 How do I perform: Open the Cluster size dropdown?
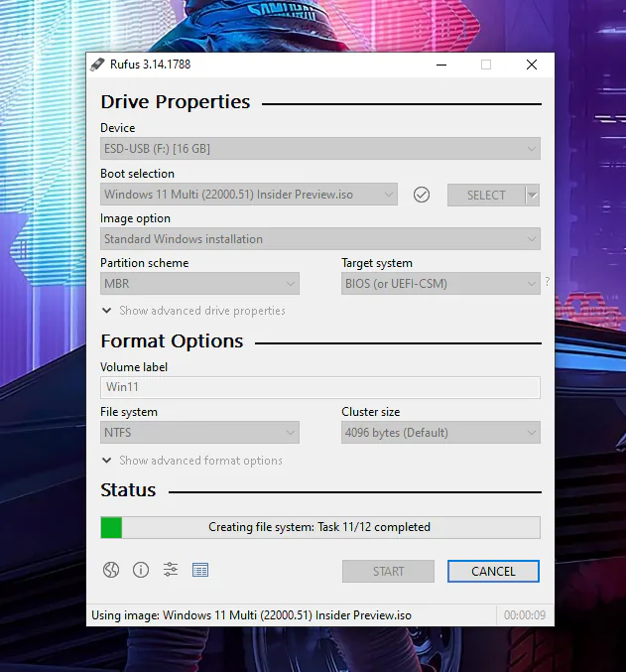point(440,433)
